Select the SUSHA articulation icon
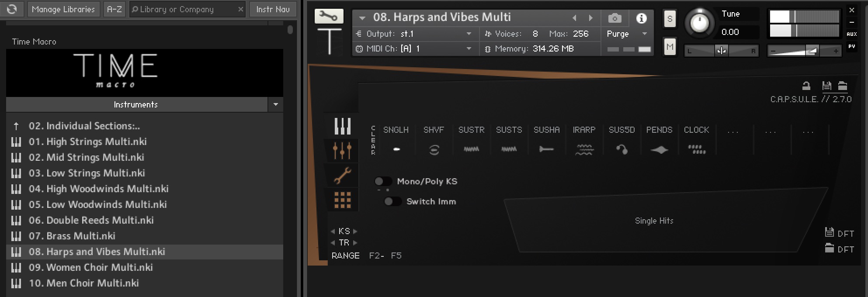868x297 pixels. pos(546,149)
